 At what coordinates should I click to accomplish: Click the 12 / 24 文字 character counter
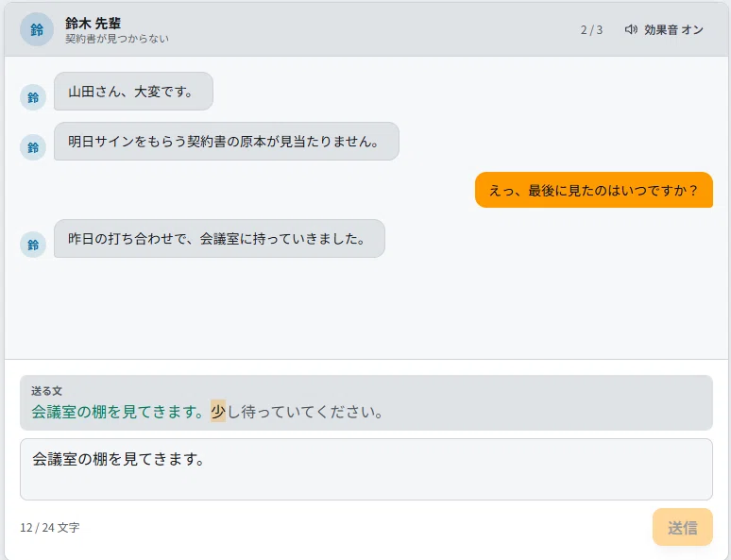[x=50, y=527]
